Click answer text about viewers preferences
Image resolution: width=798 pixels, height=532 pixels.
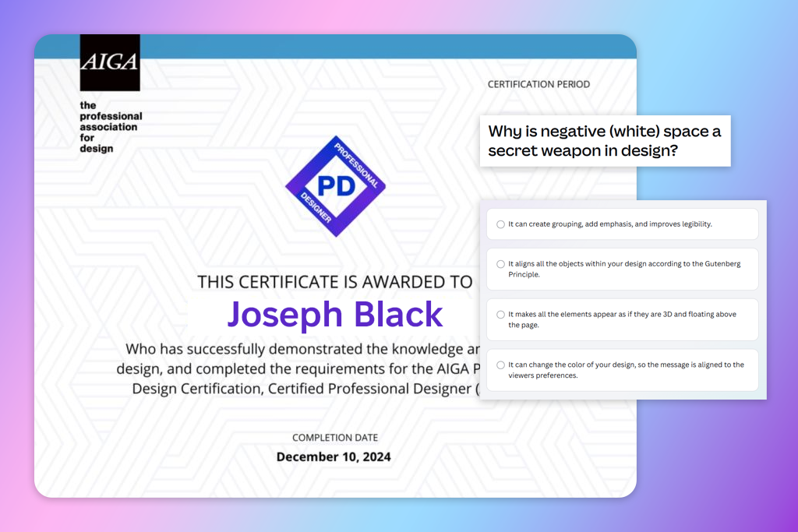tap(626, 370)
